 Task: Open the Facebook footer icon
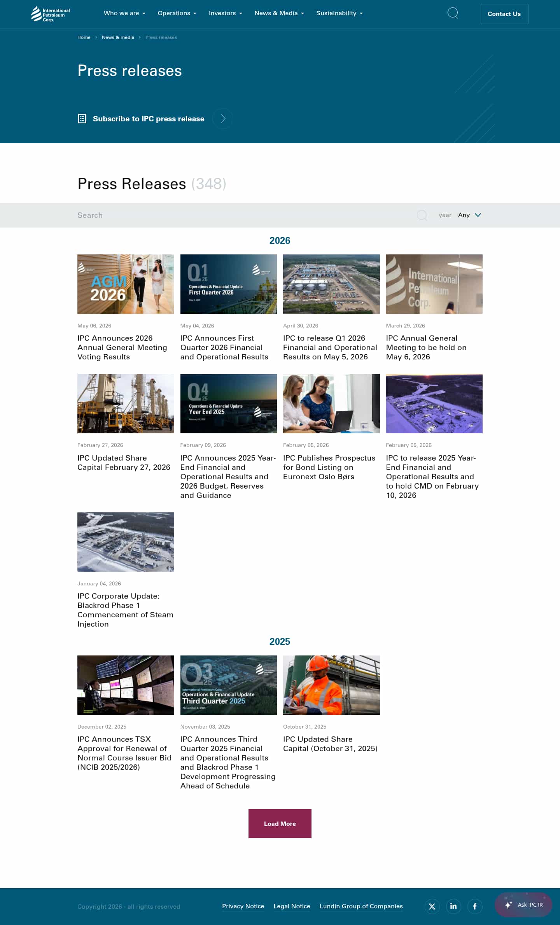tap(475, 906)
